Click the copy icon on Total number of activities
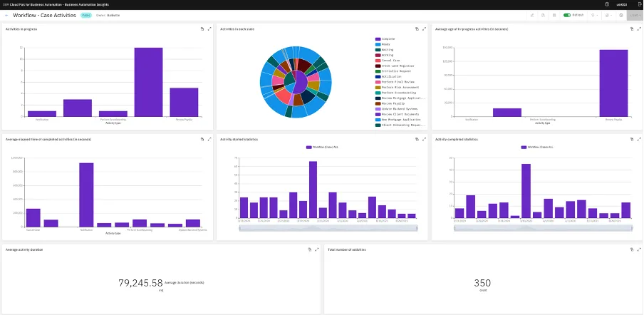The height and width of the screenshot is (315, 644). 632,249
